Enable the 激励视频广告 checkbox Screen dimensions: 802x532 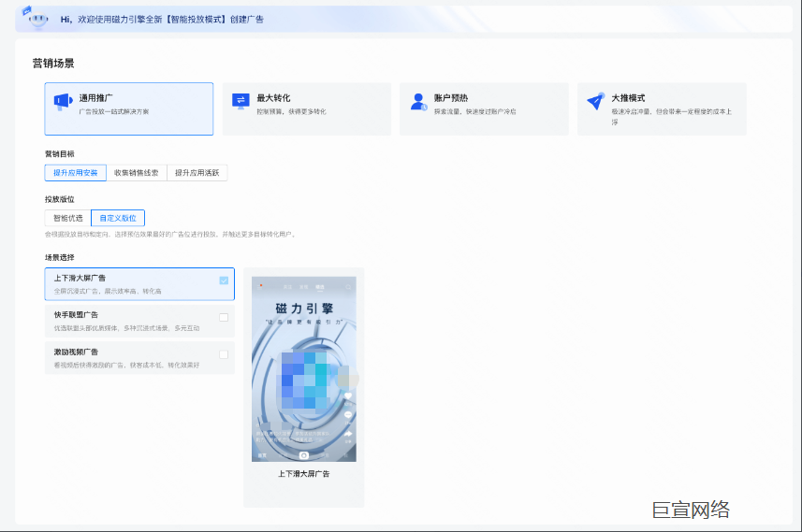click(x=224, y=354)
